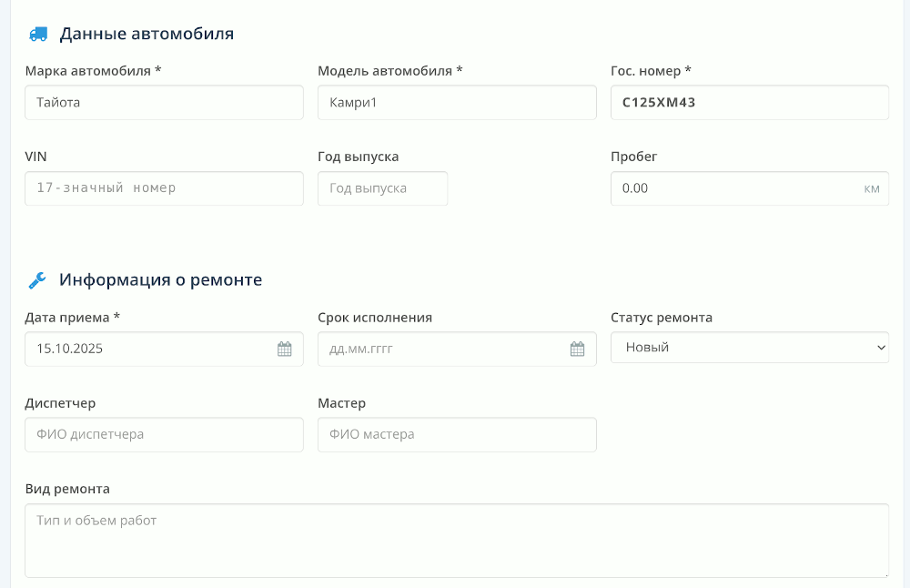Click the Вид ремонта resize handle

coord(885,573)
